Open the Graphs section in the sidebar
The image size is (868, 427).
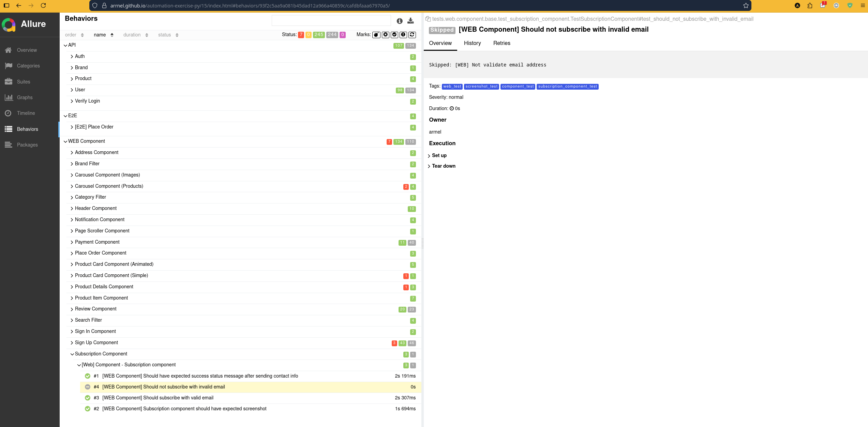coord(25,97)
